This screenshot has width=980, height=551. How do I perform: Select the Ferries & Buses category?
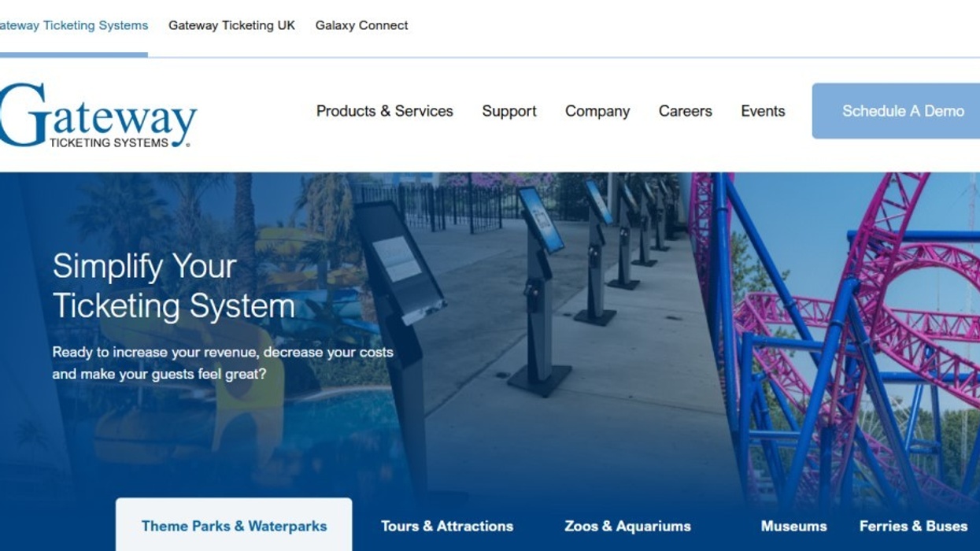913,526
